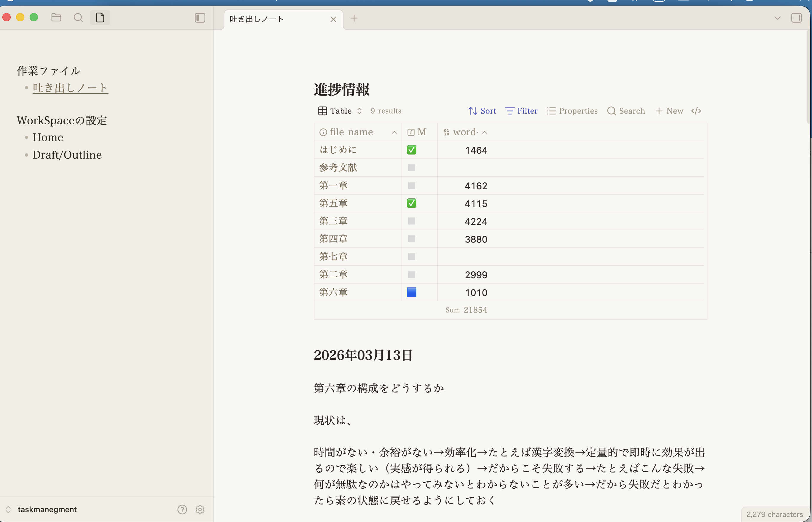This screenshot has width=812, height=522.
Task: Open the 第五章 file entry
Action: [333, 203]
